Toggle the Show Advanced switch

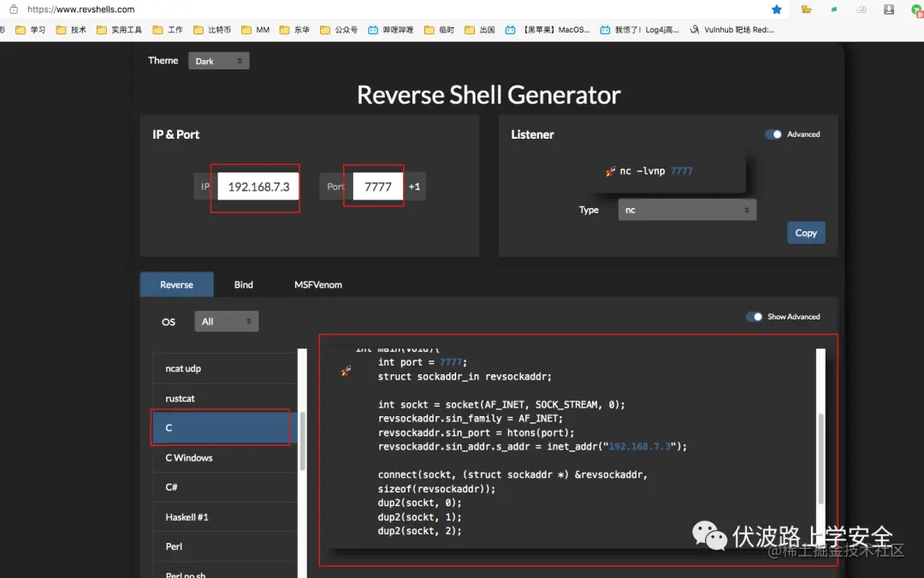point(754,317)
